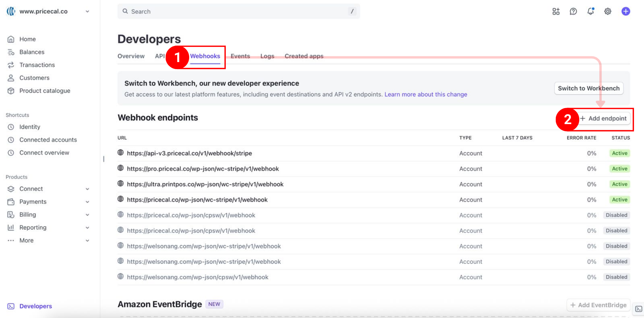Open the help question mark icon
The image size is (644, 318).
click(573, 11)
